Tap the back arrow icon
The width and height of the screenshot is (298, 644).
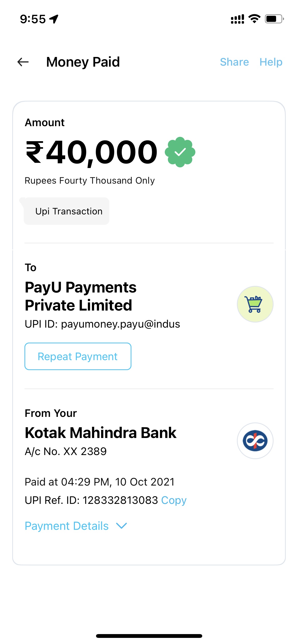23,62
